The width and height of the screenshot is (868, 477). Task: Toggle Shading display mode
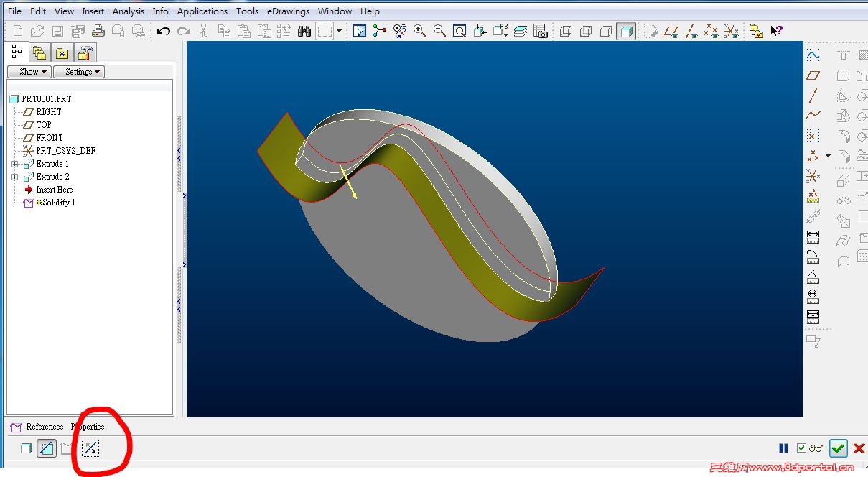pos(626,31)
